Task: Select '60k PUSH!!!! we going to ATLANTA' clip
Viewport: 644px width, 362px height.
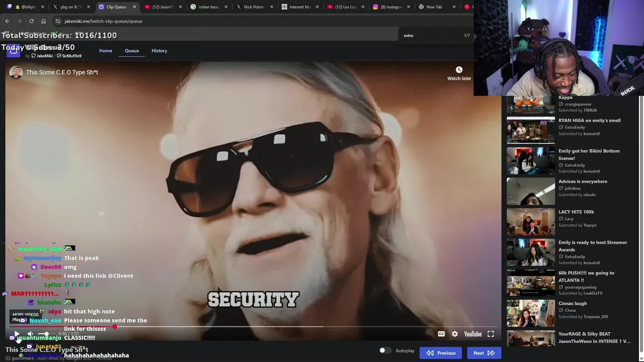Action: pyautogui.click(x=586, y=277)
